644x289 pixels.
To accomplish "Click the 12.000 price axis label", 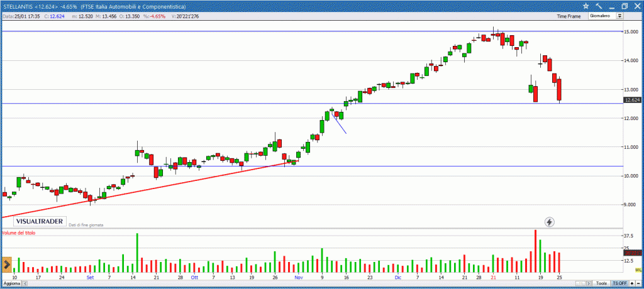I will point(631,119).
